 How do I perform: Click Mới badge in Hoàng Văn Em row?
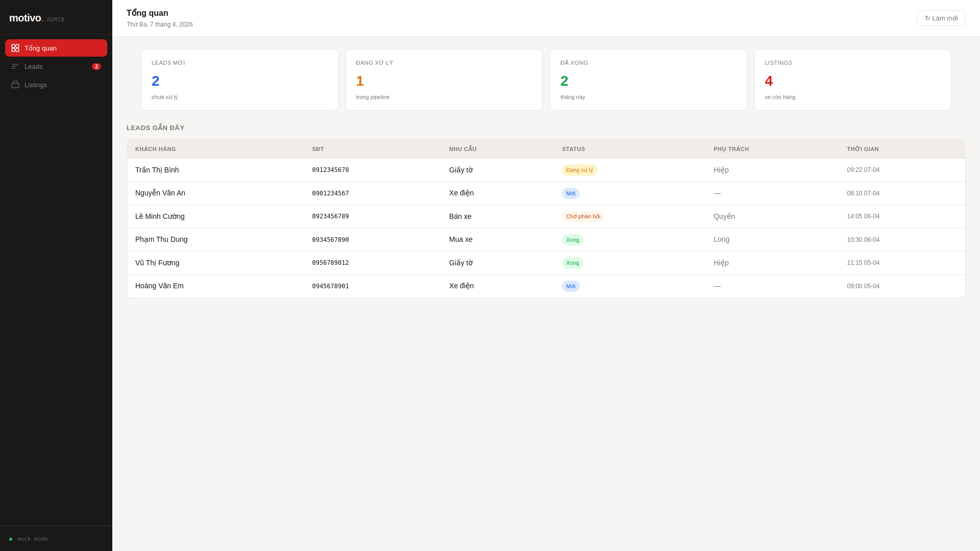pos(571,286)
